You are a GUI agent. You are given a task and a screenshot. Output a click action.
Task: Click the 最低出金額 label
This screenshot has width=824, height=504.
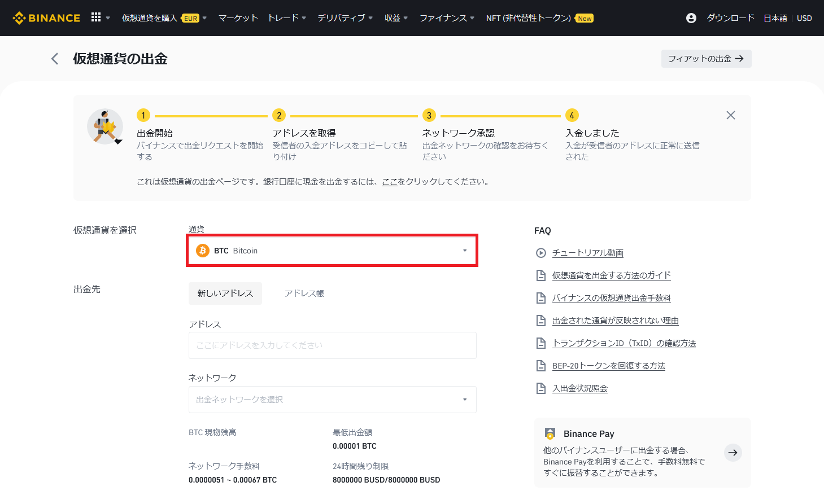point(352,432)
